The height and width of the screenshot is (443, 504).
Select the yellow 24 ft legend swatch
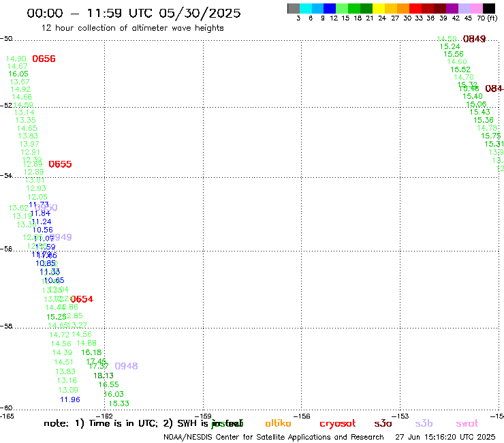pyautogui.click(x=379, y=8)
